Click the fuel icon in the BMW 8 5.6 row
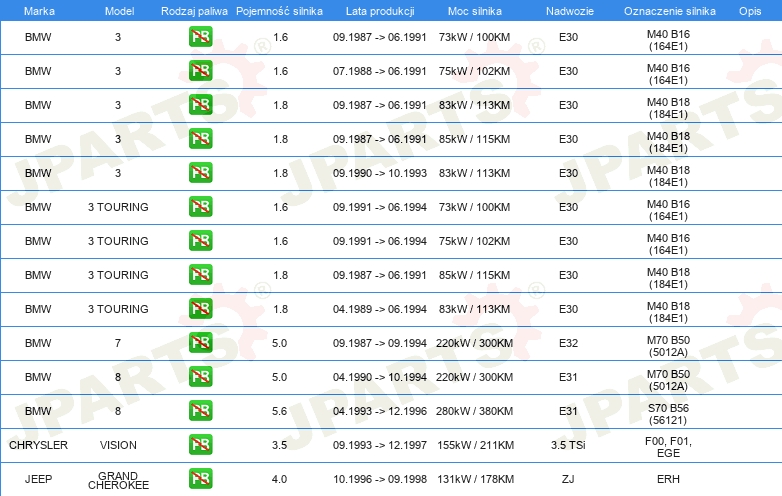This screenshot has width=782, height=496. [200, 411]
